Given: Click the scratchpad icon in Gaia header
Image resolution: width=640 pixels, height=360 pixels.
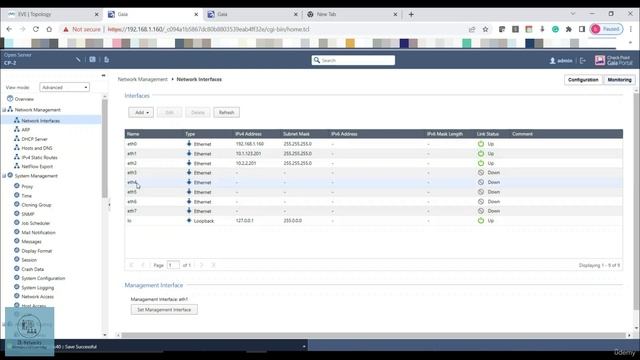Looking at the screenshot, I should pos(107,60).
